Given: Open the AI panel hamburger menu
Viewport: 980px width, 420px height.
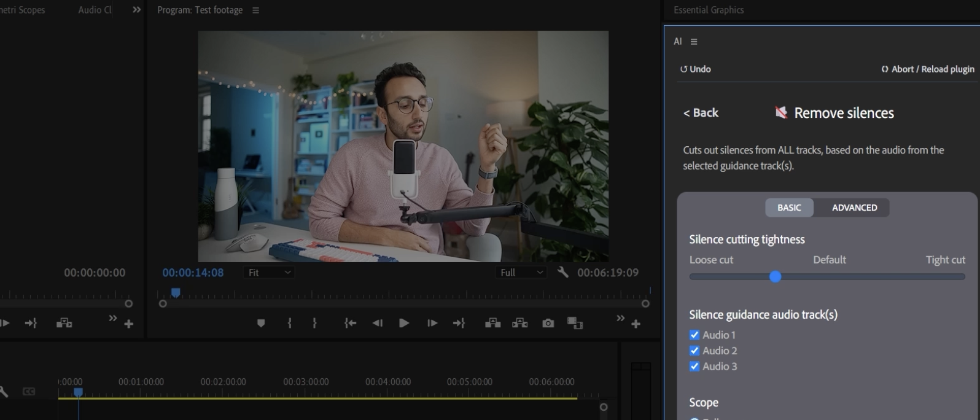Looking at the screenshot, I should point(694,42).
